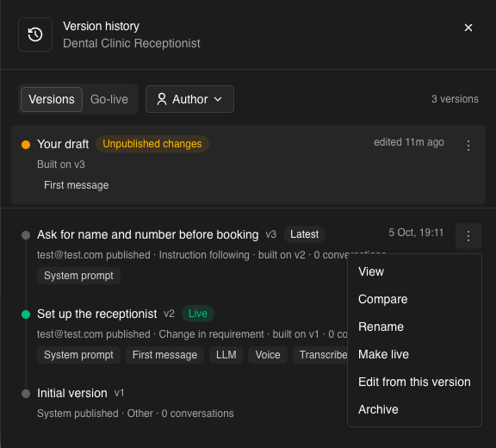Click the version history clock icon
Screen dimensions: 496x448
[35, 34]
